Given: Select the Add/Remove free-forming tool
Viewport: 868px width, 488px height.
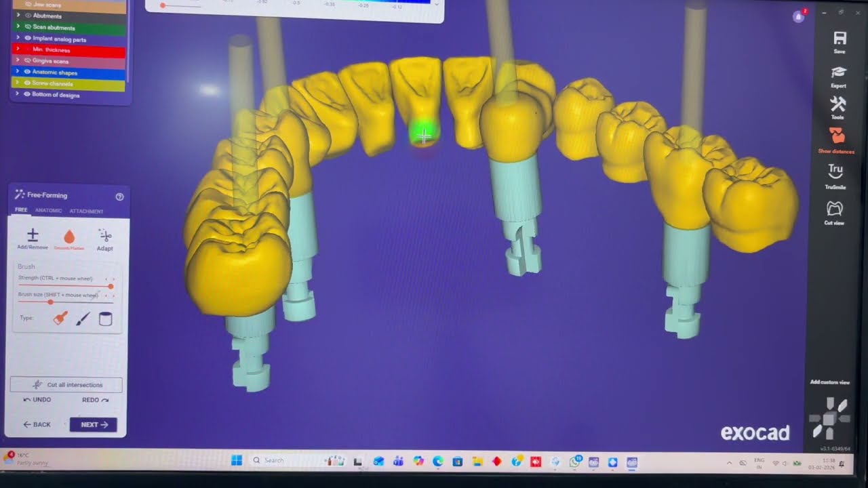Looking at the screenshot, I should coord(33,239).
